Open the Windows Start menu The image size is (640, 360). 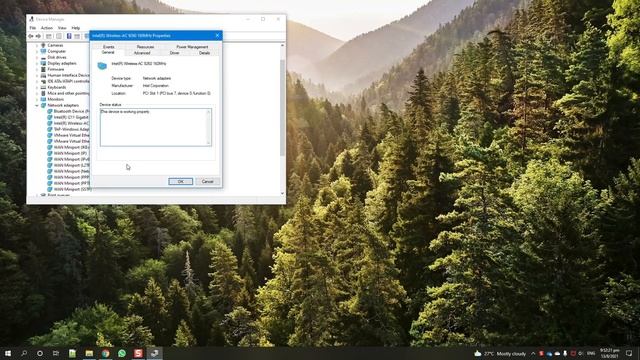tap(8, 353)
